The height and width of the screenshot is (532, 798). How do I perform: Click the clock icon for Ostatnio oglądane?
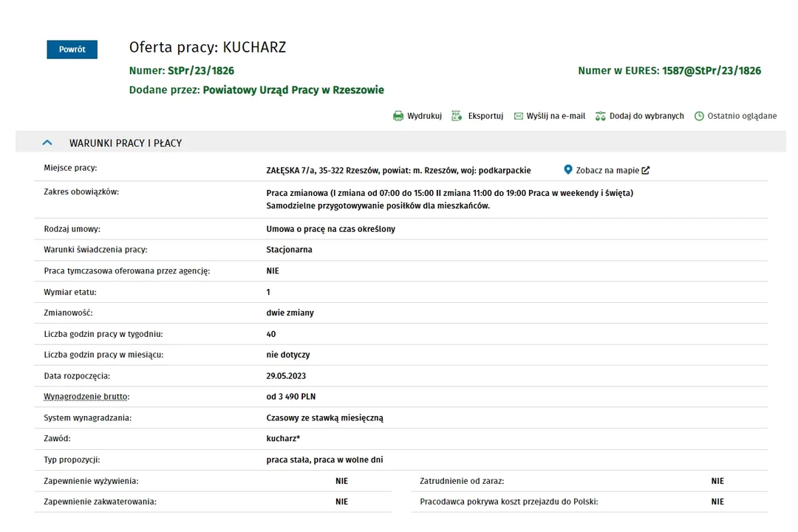coord(699,116)
